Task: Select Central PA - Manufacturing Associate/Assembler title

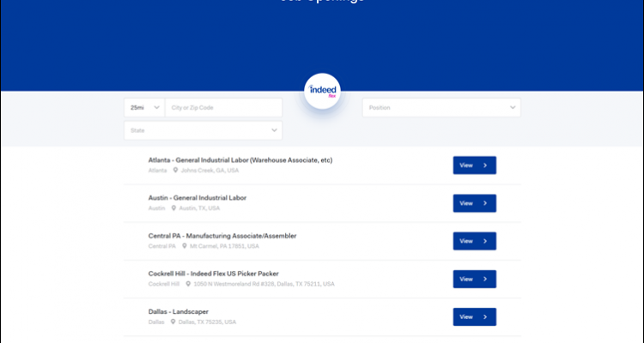Action: pos(222,236)
